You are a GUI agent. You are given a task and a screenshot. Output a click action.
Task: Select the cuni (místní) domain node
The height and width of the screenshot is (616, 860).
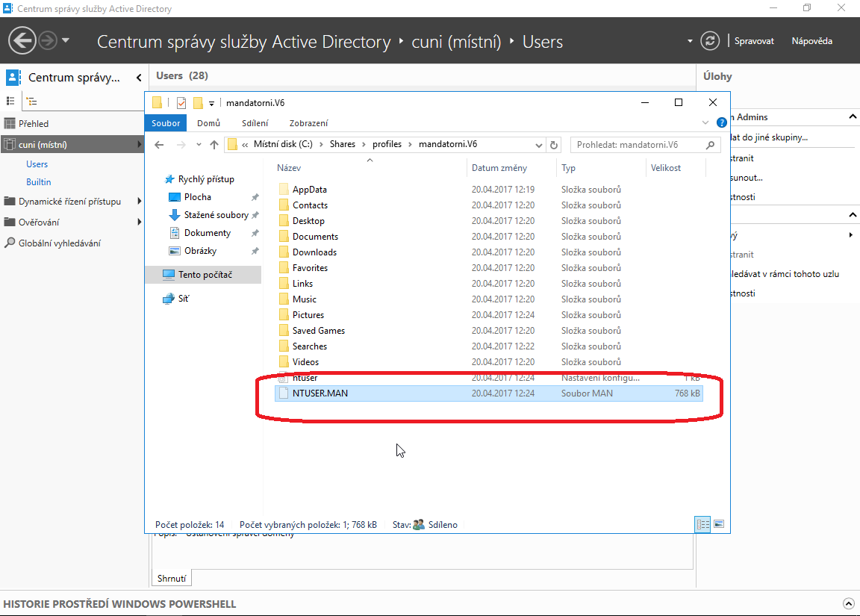[x=72, y=144]
